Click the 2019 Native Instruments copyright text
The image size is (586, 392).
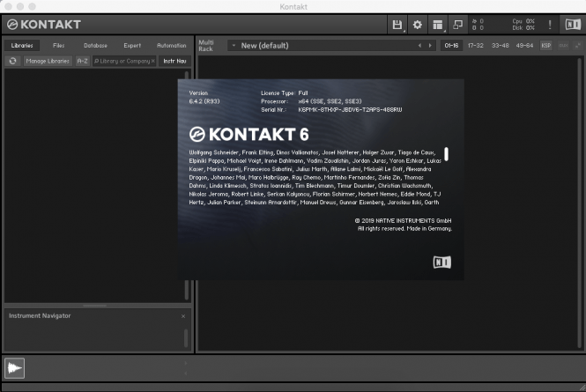pyautogui.click(x=403, y=221)
